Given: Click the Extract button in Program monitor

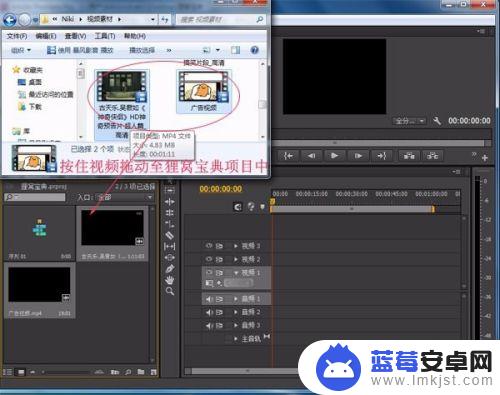Looking at the screenshot, I should [x=432, y=156].
